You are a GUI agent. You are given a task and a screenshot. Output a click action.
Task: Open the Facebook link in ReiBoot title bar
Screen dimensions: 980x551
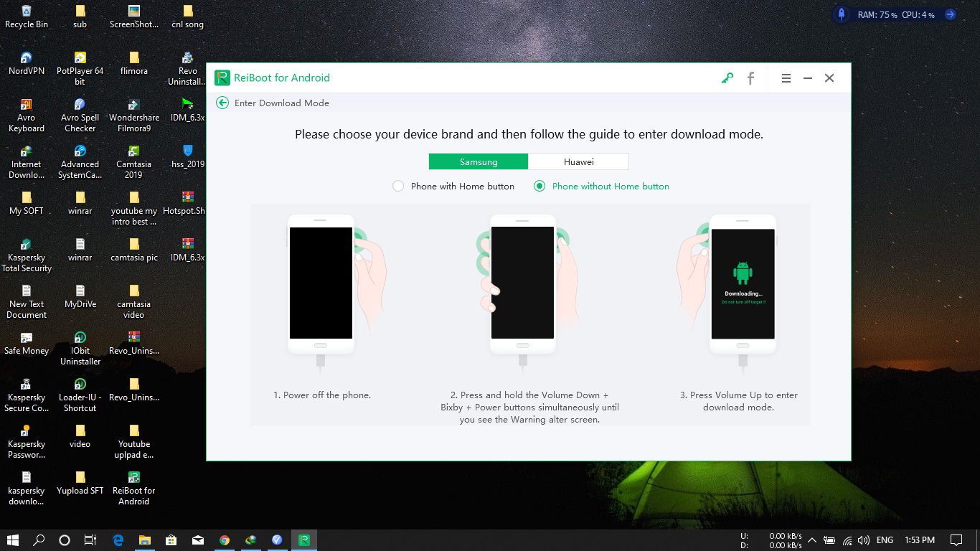(750, 78)
